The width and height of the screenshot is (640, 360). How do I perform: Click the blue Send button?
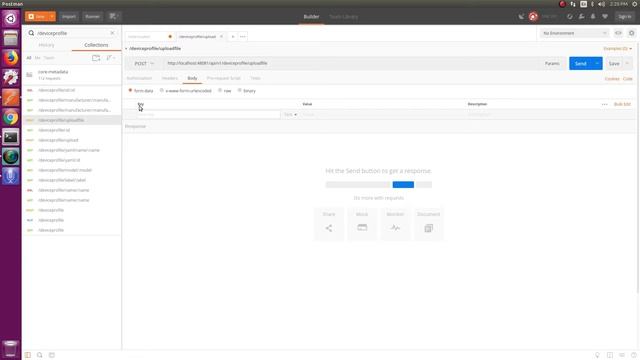click(580, 64)
